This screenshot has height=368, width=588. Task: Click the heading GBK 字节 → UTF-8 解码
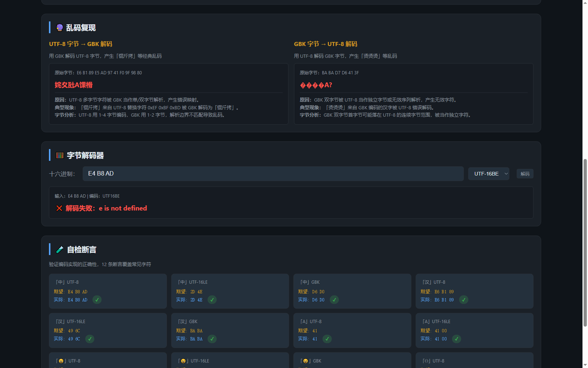pos(326,44)
